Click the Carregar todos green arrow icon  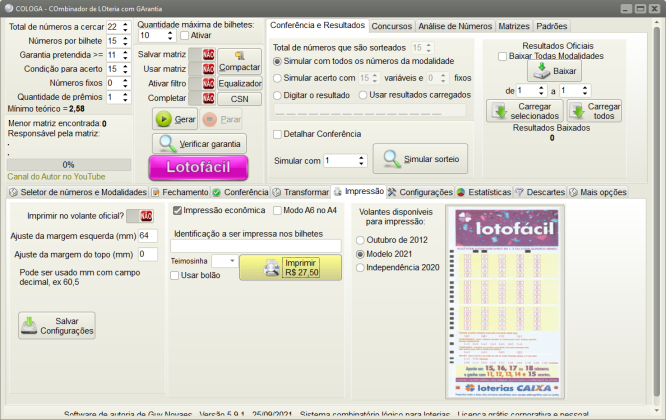[x=578, y=111]
